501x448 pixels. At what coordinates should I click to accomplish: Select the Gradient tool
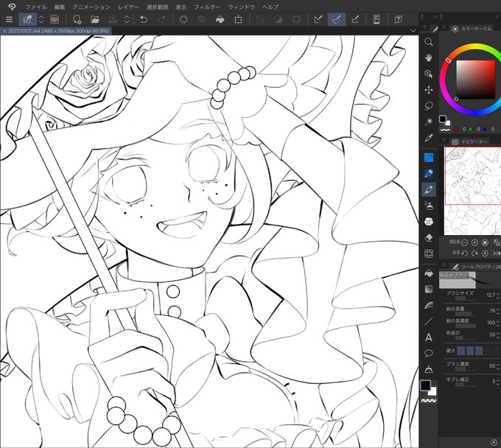click(429, 289)
